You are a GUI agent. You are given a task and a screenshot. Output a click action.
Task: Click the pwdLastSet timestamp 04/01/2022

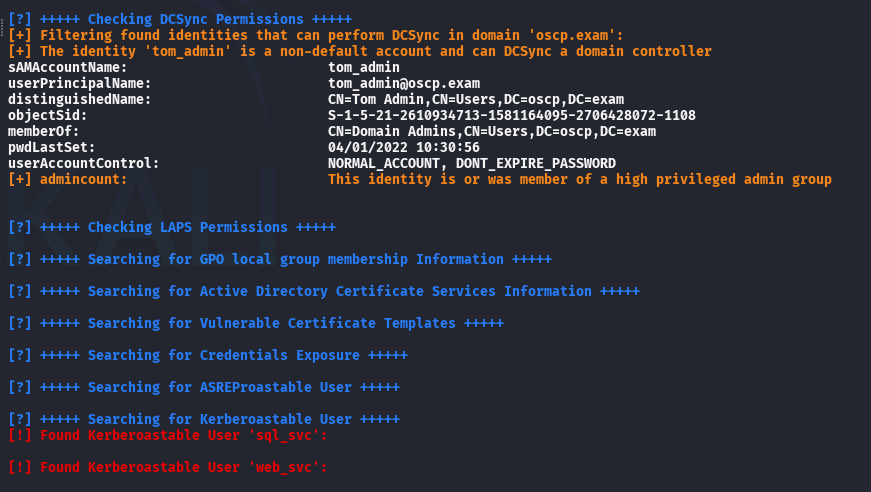click(x=404, y=148)
